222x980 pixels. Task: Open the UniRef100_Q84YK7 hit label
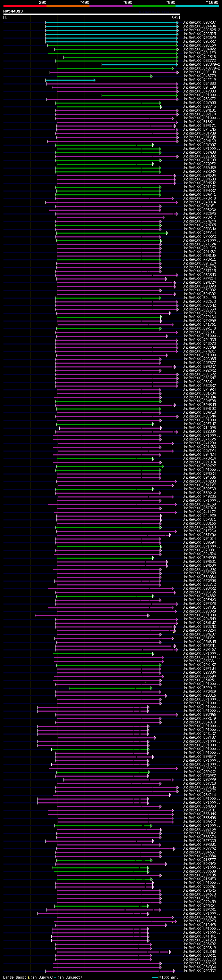tap(199, 791)
